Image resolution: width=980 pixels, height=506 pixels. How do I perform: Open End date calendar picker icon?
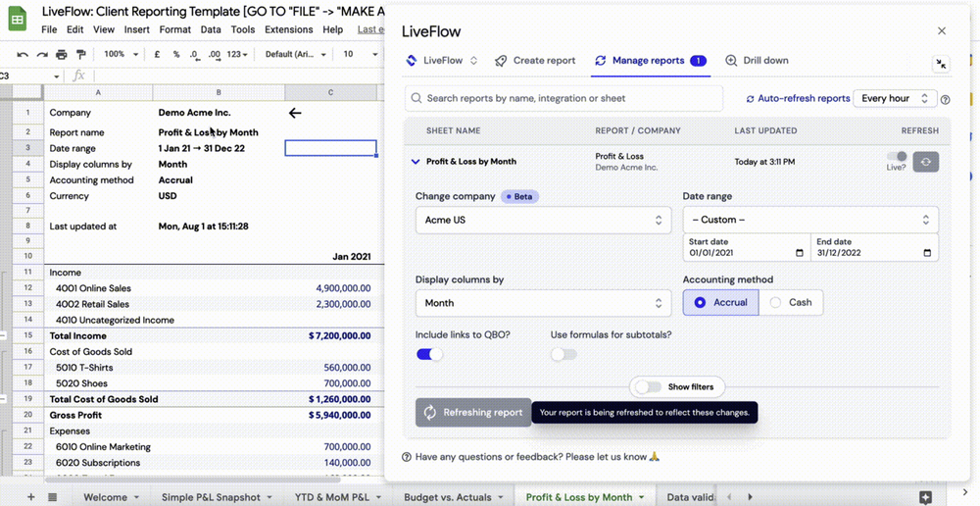[927, 253]
